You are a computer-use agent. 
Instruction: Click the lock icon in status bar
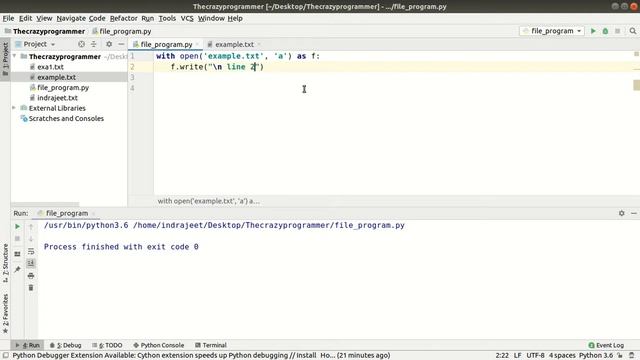(x=620, y=356)
